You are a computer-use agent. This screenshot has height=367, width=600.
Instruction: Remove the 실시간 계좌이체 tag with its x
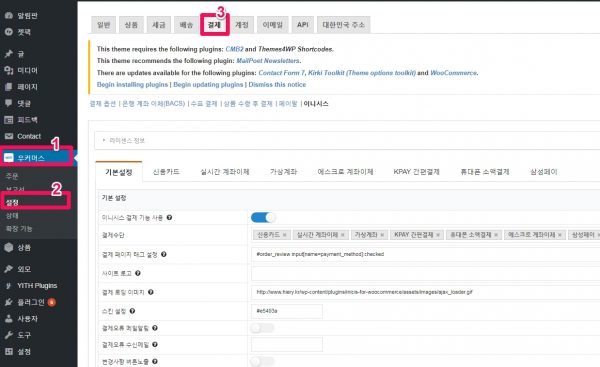(343, 235)
